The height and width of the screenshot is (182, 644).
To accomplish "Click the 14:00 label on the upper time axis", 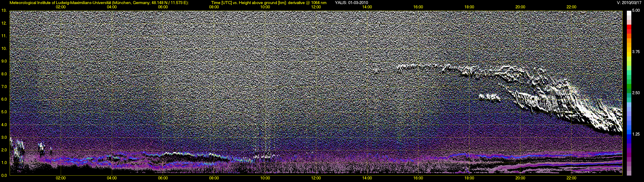I will 367,7.
